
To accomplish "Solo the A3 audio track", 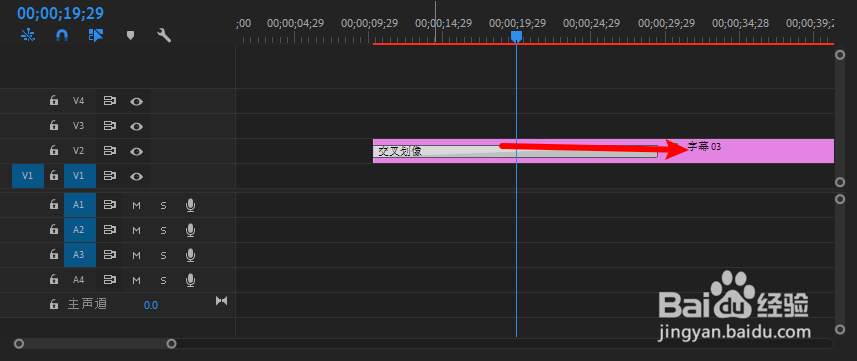I will pyautogui.click(x=163, y=255).
